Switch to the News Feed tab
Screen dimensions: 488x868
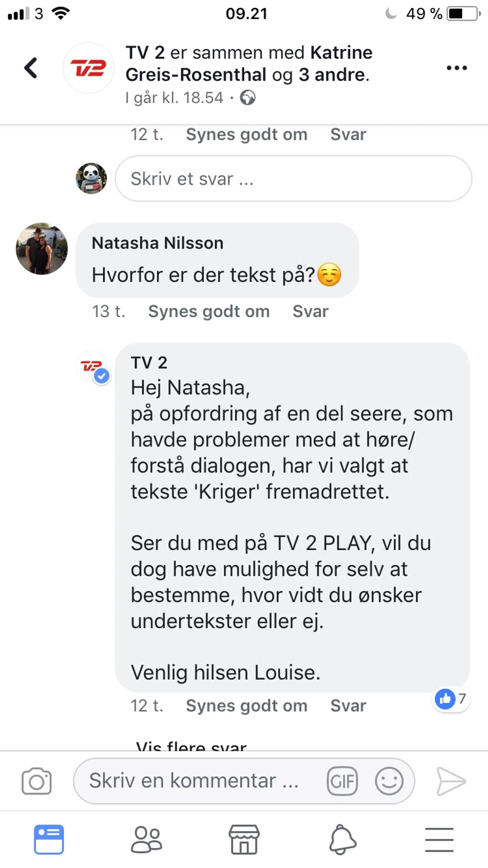click(x=49, y=839)
